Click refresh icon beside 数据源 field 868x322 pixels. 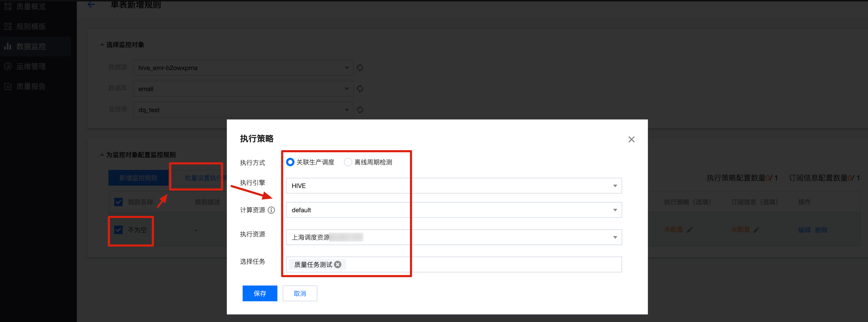(360, 67)
